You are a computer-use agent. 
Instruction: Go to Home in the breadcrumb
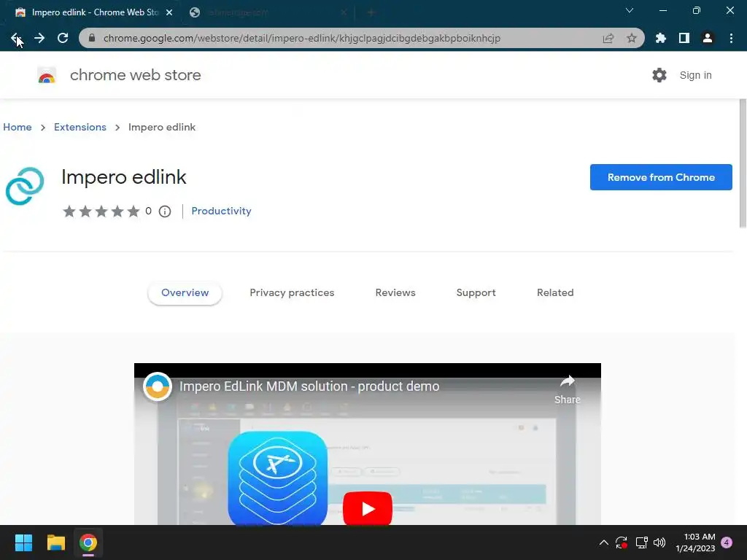pos(18,127)
